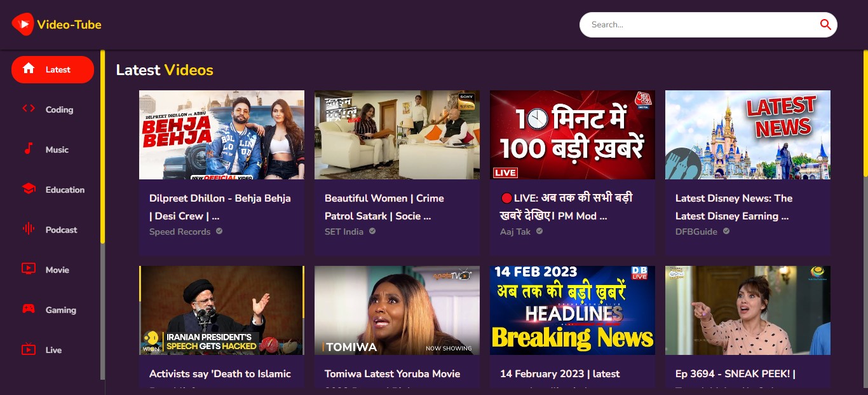Open the Gaming category
This screenshot has width=868, height=395.
[x=53, y=310]
